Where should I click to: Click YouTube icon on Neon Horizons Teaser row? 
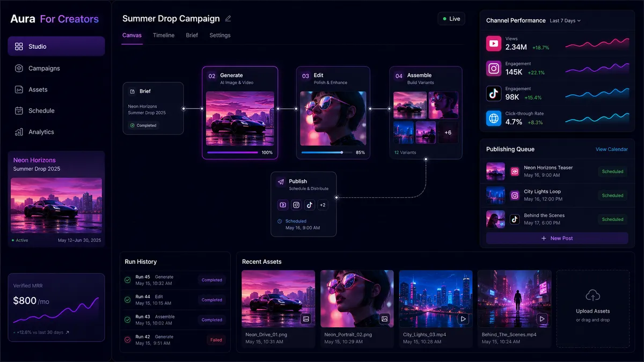pos(515,172)
